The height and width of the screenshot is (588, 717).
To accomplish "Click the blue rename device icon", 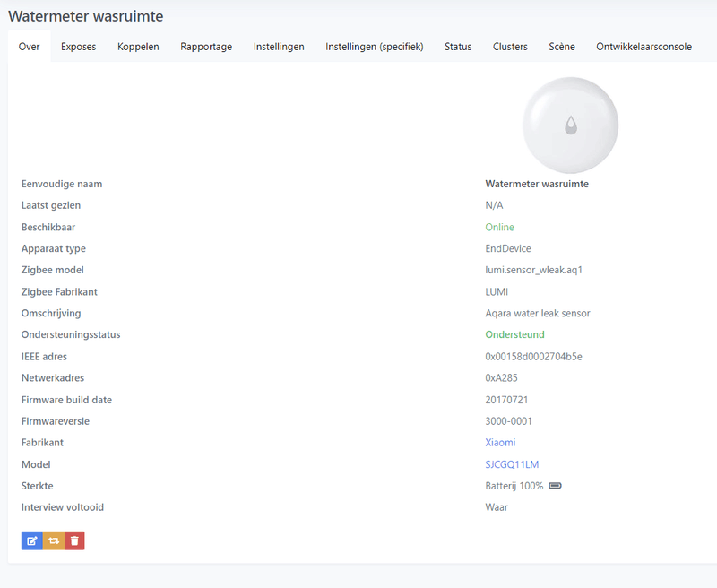I will click(32, 540).
